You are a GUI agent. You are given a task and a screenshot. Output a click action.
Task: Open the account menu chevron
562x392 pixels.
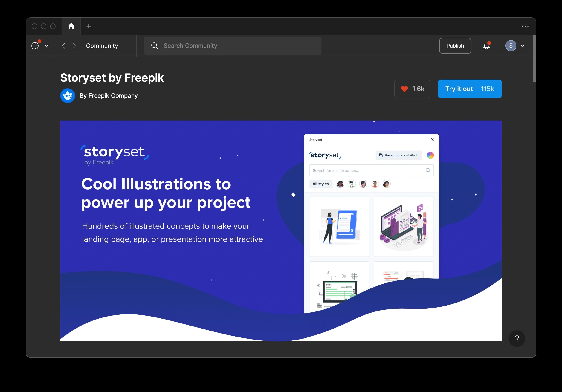(x=523, y=46)
